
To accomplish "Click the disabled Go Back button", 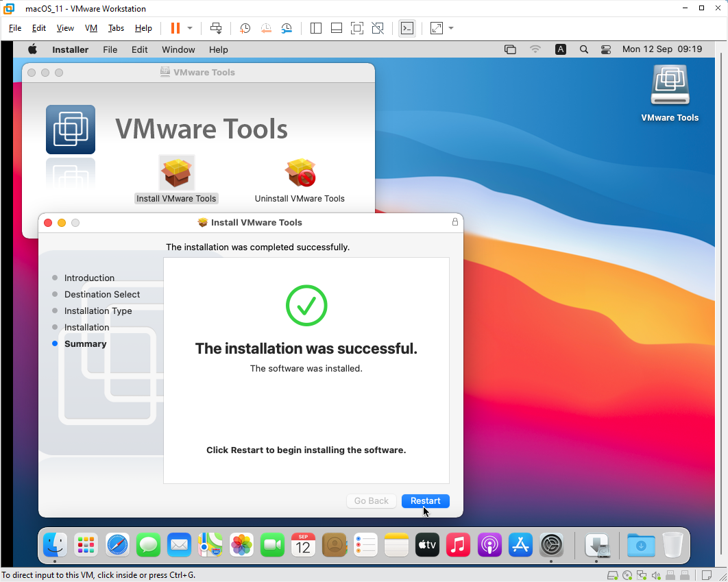I will (371, 501).
